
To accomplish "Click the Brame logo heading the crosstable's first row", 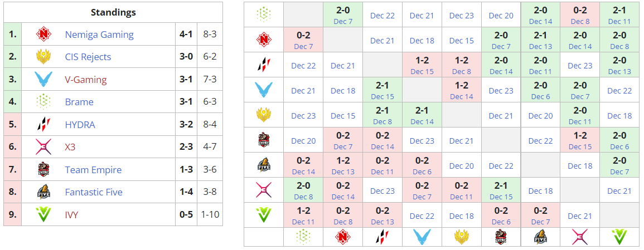I will 263,15.
